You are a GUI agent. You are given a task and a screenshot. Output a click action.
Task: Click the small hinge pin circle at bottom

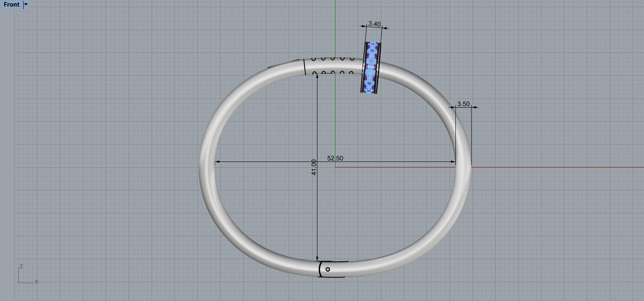pos(328,270)
